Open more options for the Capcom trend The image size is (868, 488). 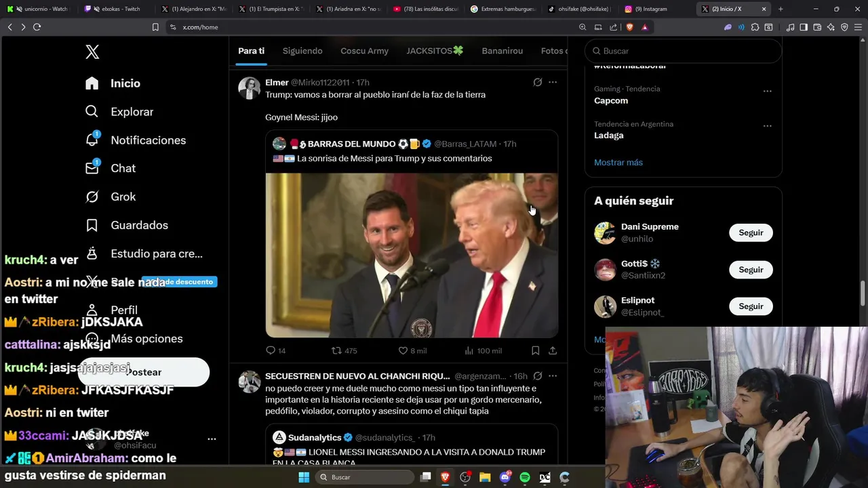click(767, 91)
